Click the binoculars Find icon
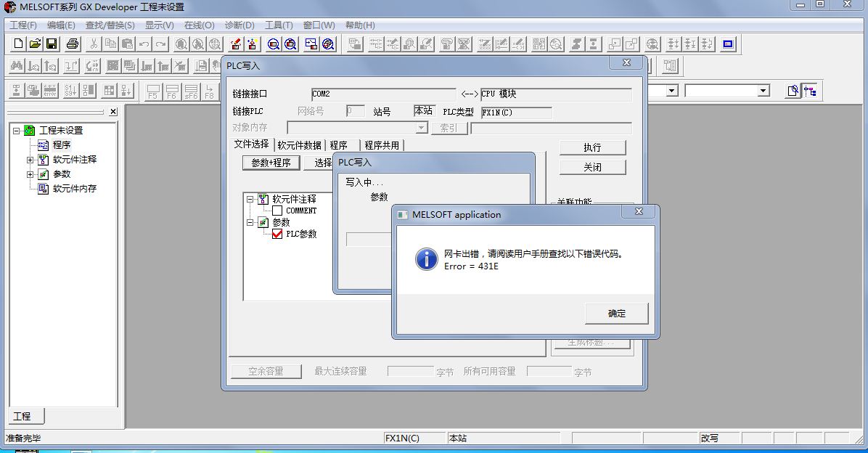868x453 pixels. point(16,66)
